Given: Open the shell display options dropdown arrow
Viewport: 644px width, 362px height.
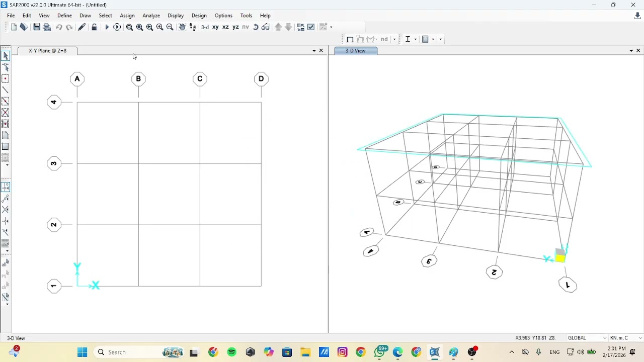Looking at the screenshot, I should click(x=432, y=39).
